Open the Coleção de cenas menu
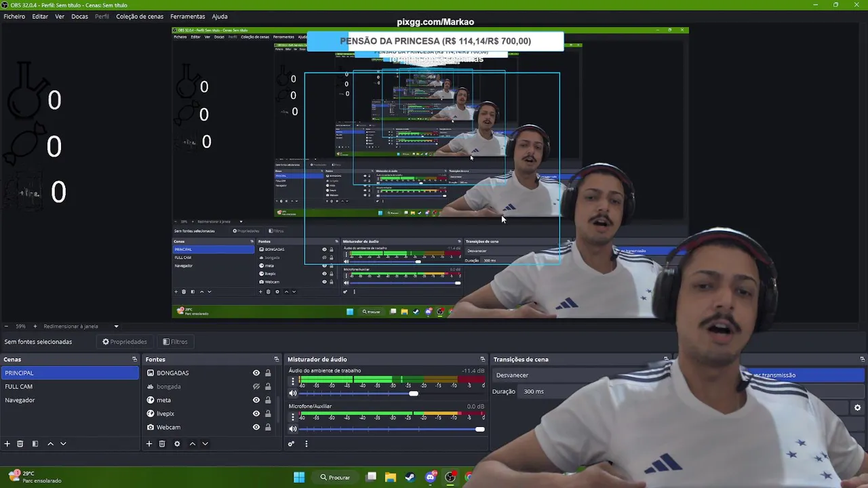Screen dimensions: 868x488 point(140,16)
